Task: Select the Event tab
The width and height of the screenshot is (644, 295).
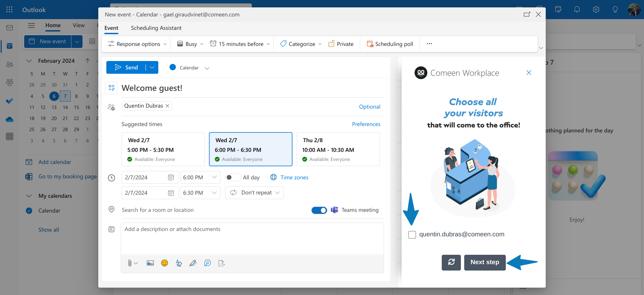Action: (x=111, y=28)
